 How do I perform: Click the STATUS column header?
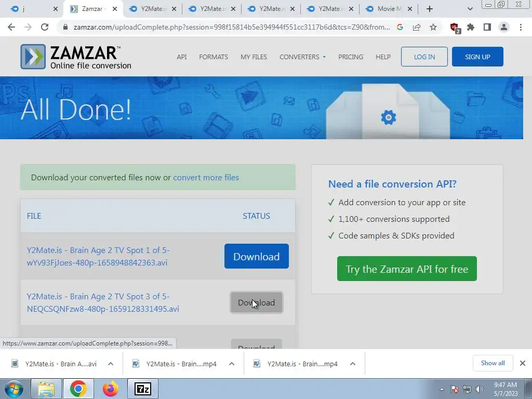[x=256, y=216]
